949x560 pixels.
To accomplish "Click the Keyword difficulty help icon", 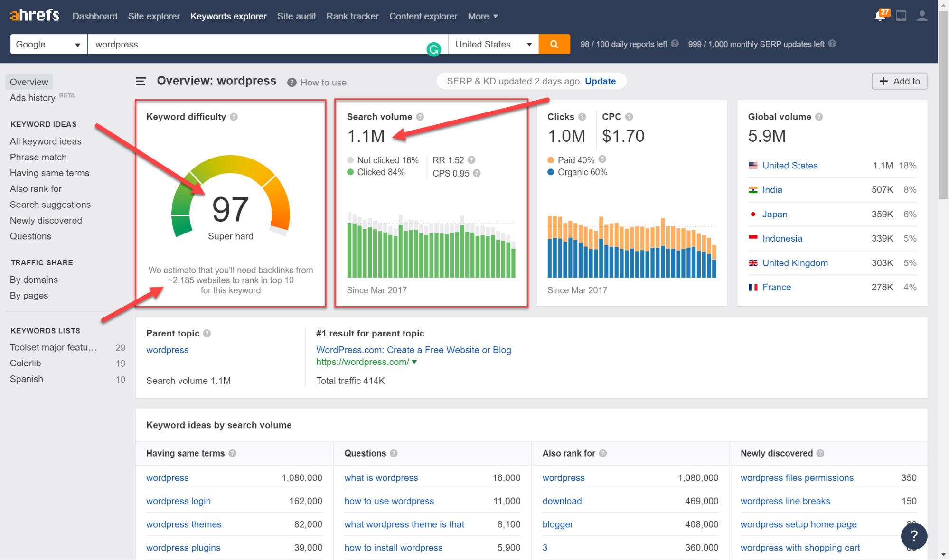I will (234, 117).
